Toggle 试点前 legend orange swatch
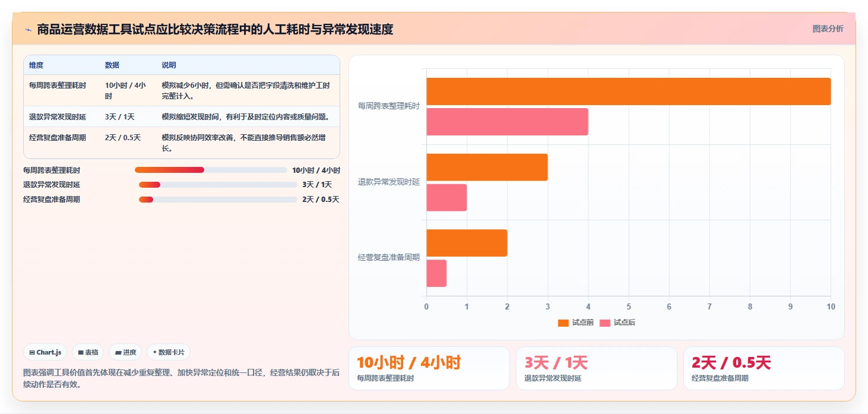 tap(563, 323)
